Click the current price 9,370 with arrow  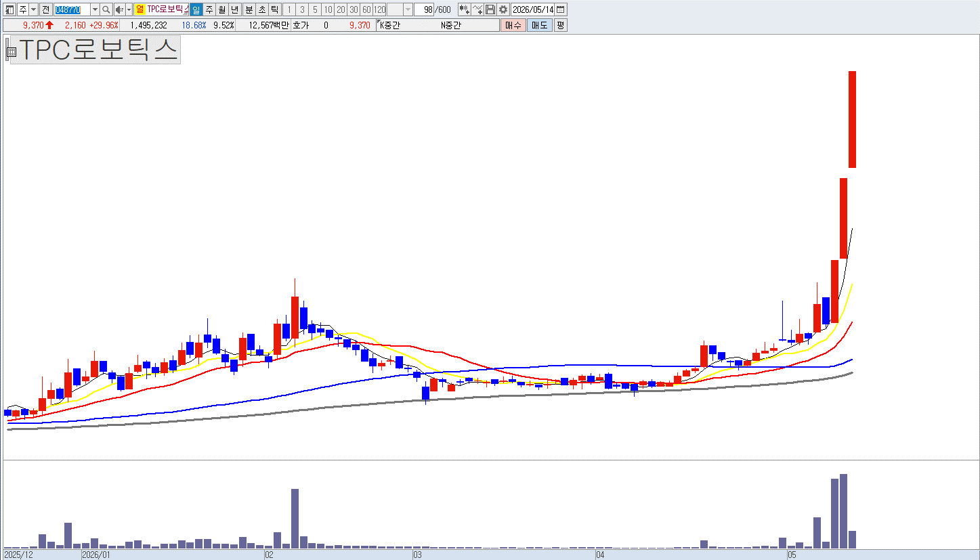click(39, 25)
